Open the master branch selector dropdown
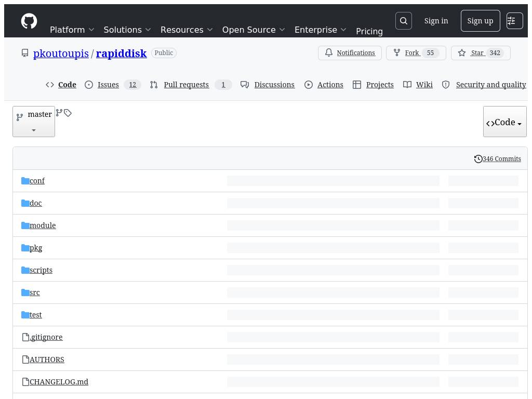 click(34, 122)
